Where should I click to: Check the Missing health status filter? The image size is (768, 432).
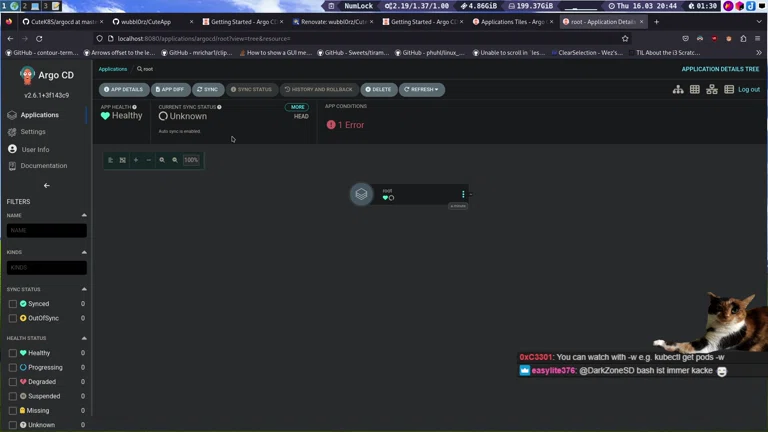pos(13,411)
